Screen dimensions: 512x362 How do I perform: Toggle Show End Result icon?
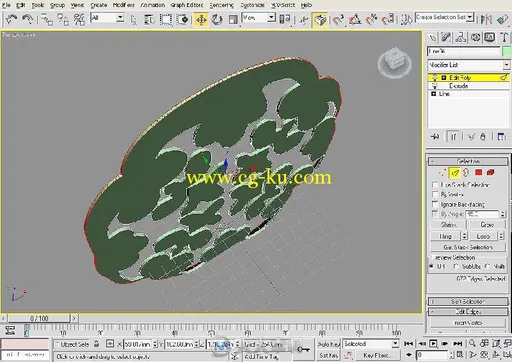(x=454, y=137)
